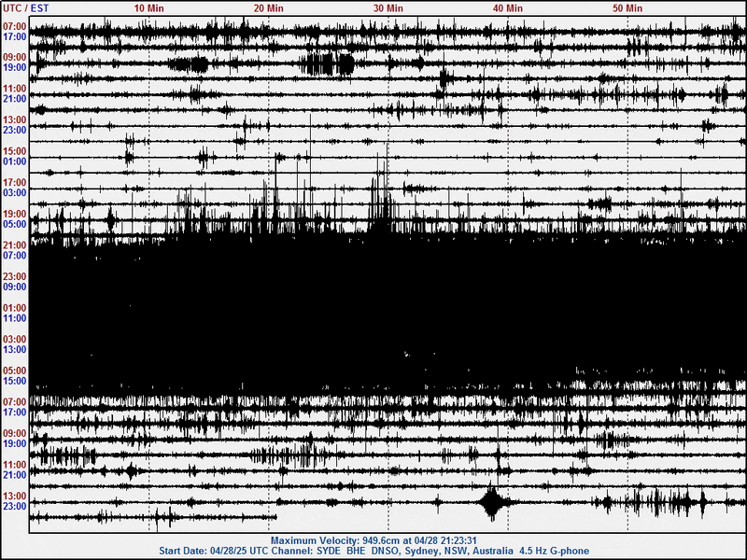Screen dimensions: 747x560
Task: Click the "UTC / EST" axis header label
Action: click(26, 8)
